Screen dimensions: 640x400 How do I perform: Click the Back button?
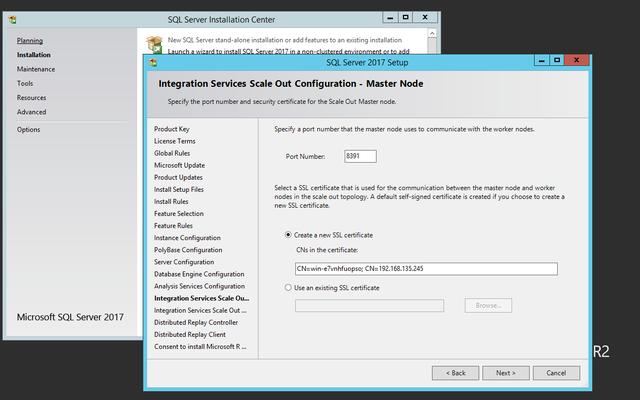(x=456, y=373)
